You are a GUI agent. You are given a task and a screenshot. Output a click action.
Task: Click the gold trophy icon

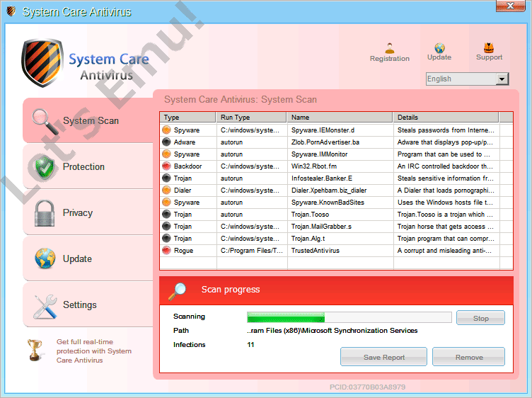35,350
